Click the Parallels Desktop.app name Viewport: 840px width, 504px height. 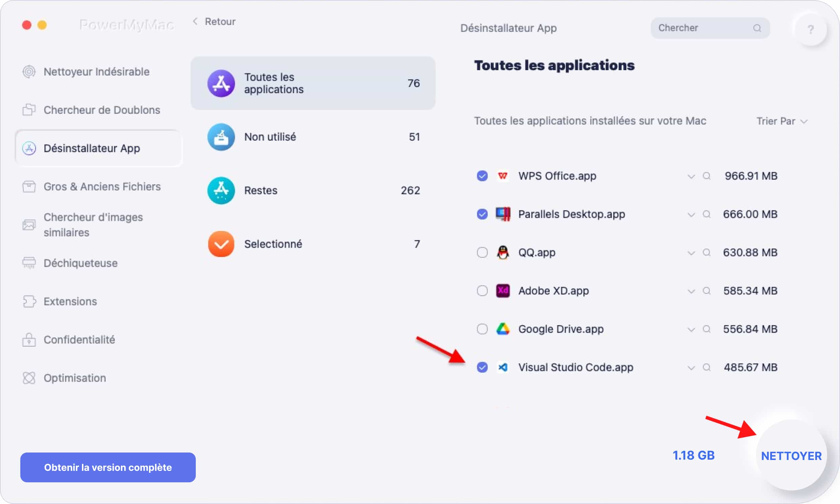[572, 214]
